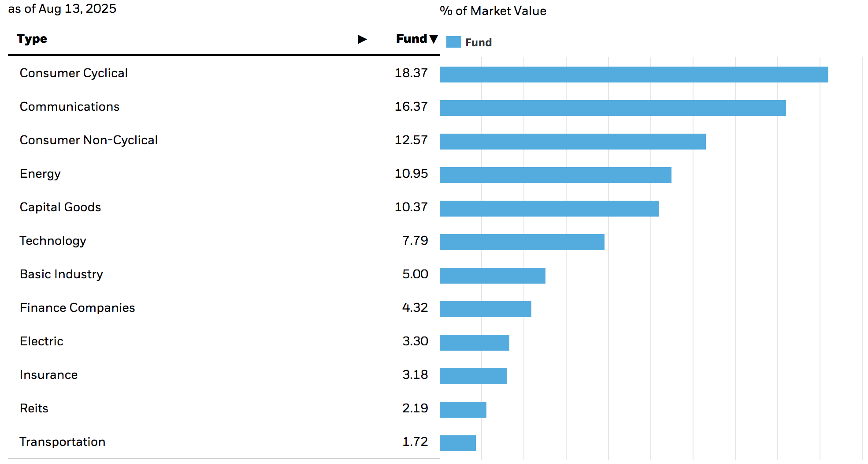Image resolution: width=868 pixels, height=464 pixels.
Task: Click the Type column sort arrow
Action: point(362,39)
